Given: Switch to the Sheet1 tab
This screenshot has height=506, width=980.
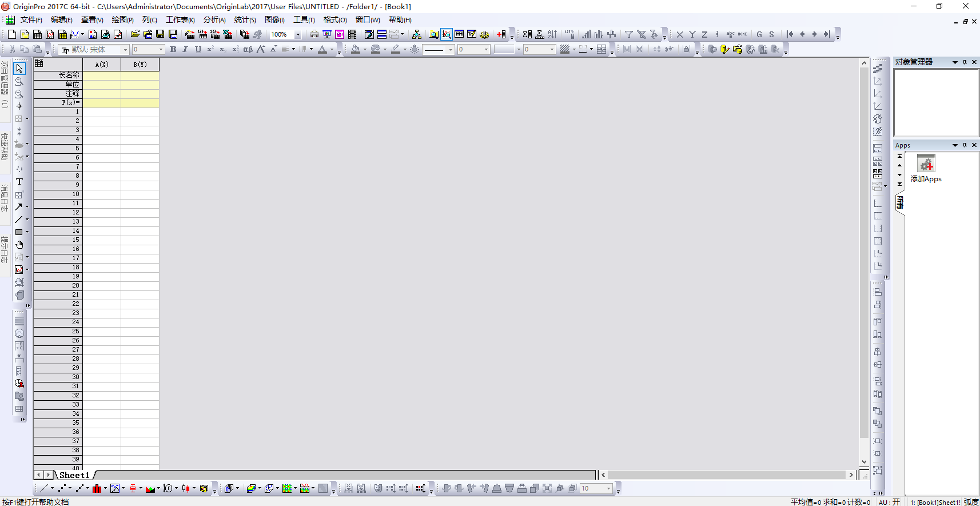Looking at the screenshot, I should 74,475.
